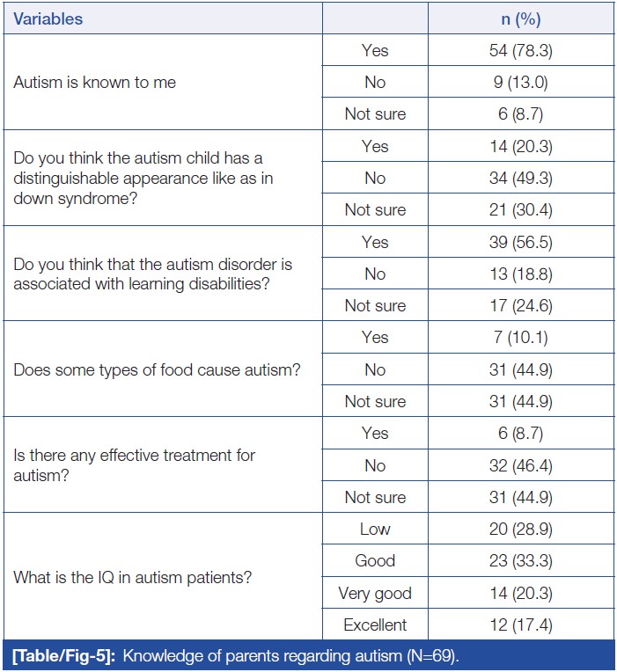This screenshot has height=672, width=617.
Task: Click the 'n (%)' column header
Action: (x=521, y=18)
